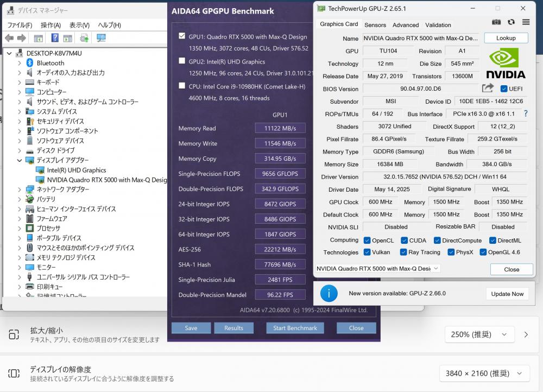Click the ディスプレイの解像度 icon

click(14, 374)
